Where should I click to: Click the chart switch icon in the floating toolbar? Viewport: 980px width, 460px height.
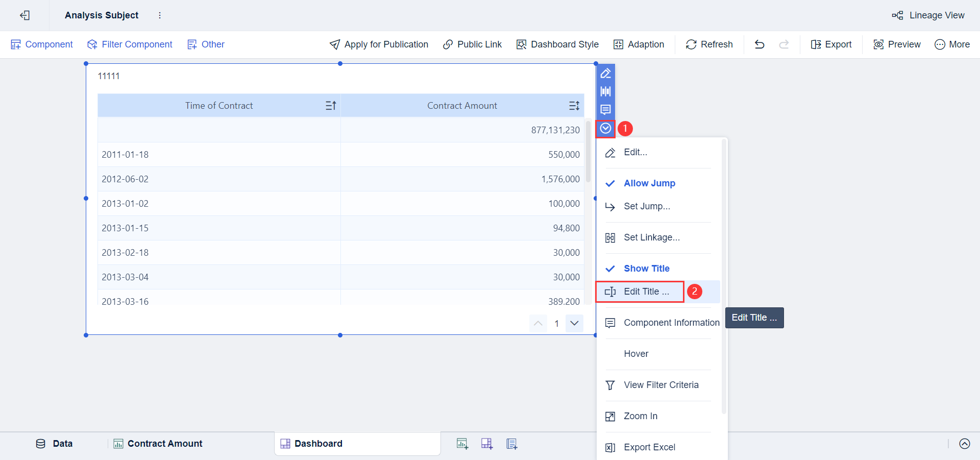tap(606, 91)
